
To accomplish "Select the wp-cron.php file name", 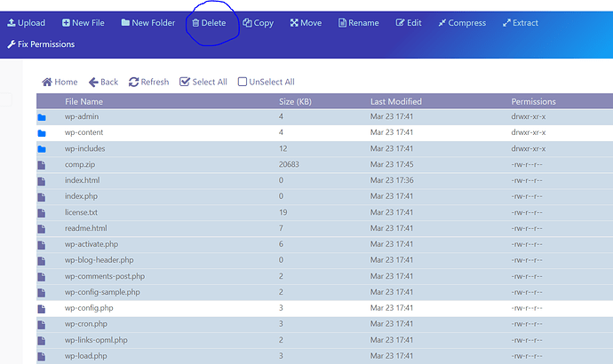I will (86, 324).
